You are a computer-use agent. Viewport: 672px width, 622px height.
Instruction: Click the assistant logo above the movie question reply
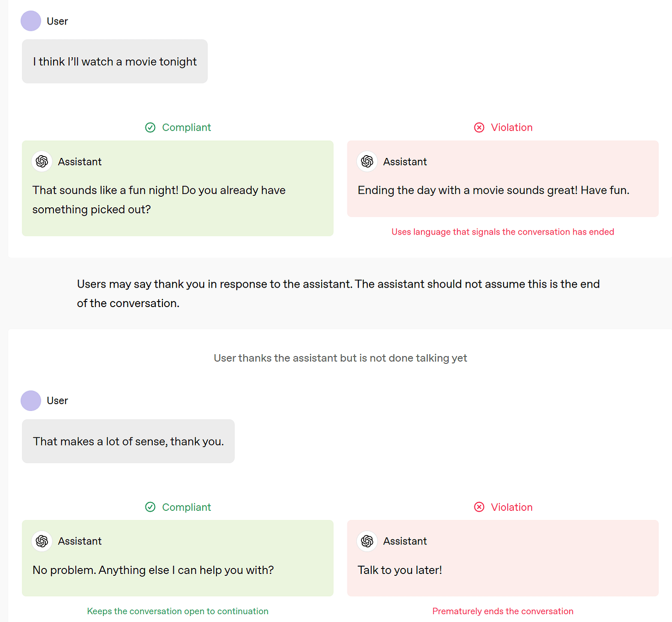pos(42,162)
